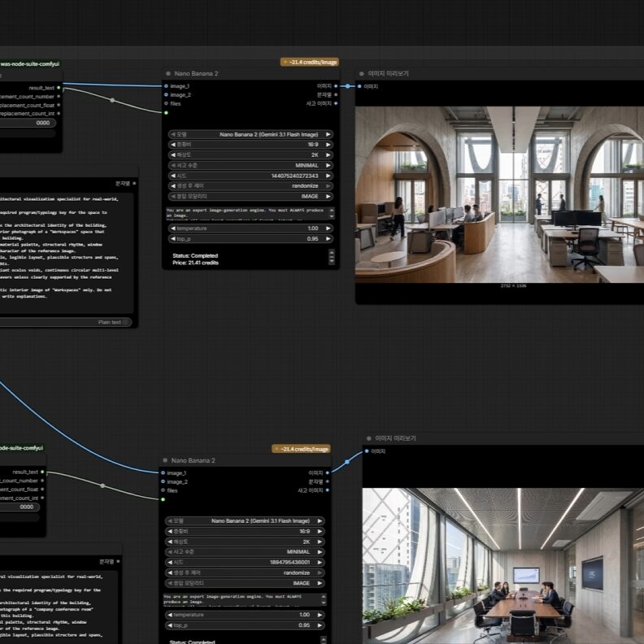This screenshot has width=644, height=644.
Task: Click gray link midpoint leaving upper result_text output
Action: point(112,100)
